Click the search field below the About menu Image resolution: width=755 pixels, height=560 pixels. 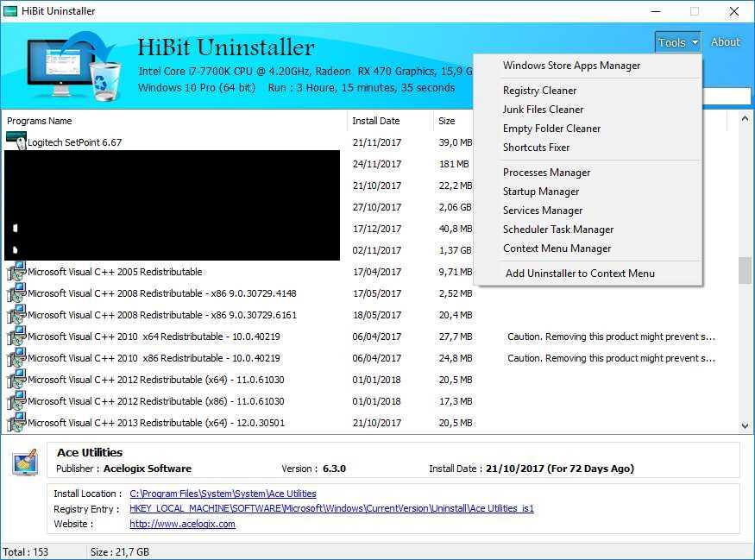click(x=727, y=96)
